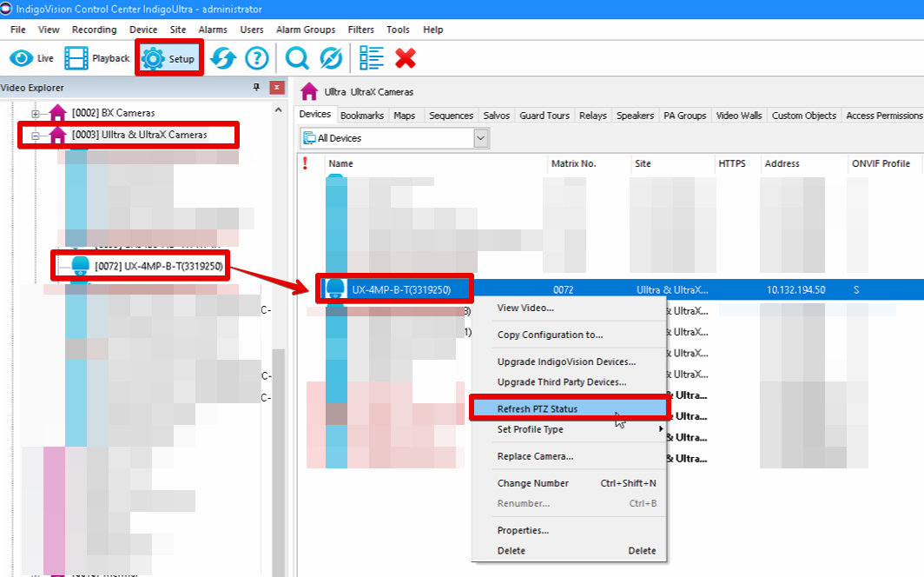Click the list details toolbar icon
Viewport: 924px width, 577px height.
(372, 58)
